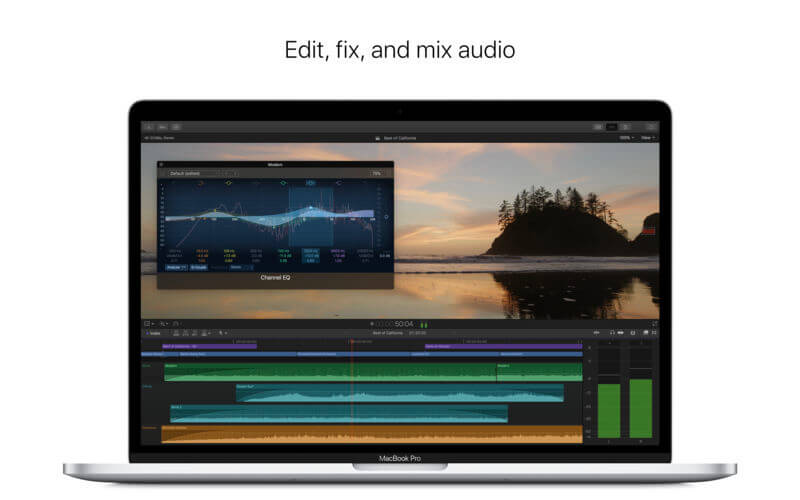Click the Analyzer button in Channel EQ
The width and height of the screenshot is (800, 500).
(x=176, y=267)
